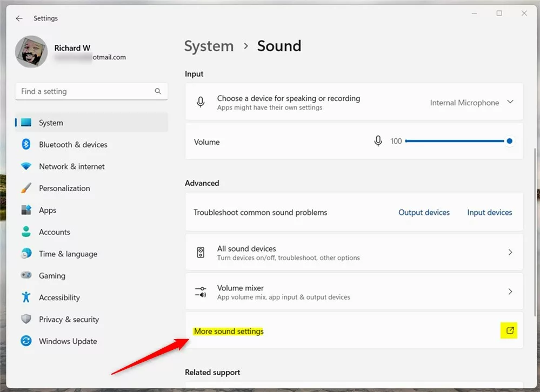Click the Accessibility figure icon
540x392 pixels.
click(x=26, y=298)
